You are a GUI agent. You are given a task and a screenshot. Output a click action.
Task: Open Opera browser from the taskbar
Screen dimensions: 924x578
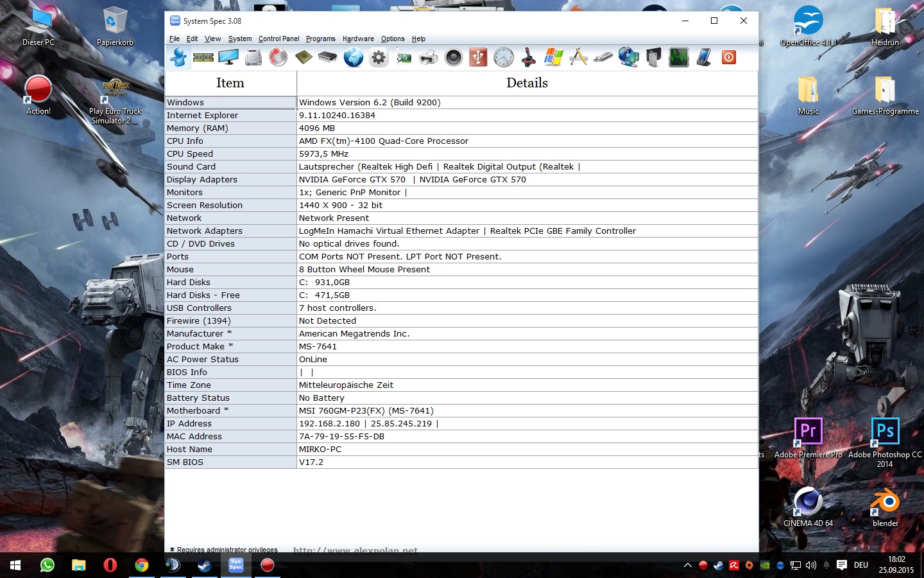point(110,565)
